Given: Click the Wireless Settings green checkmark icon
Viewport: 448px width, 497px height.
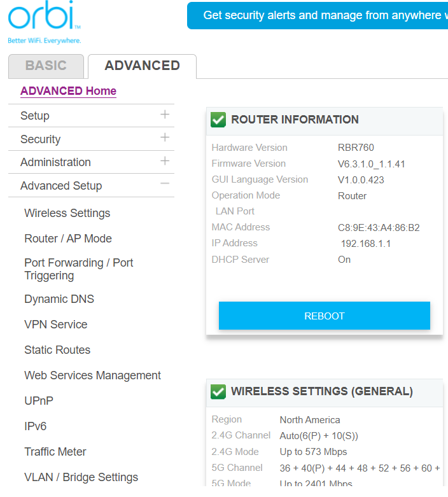Looking at the screenshot, I should coord(218,391).
